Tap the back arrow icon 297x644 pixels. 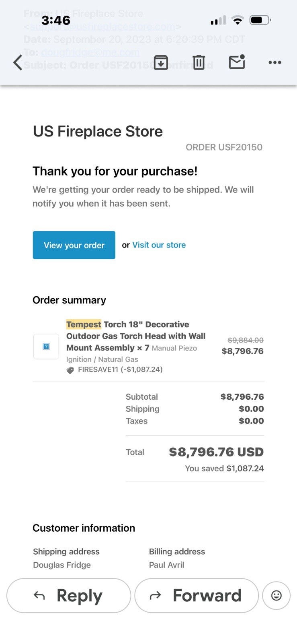click(17, 62)
